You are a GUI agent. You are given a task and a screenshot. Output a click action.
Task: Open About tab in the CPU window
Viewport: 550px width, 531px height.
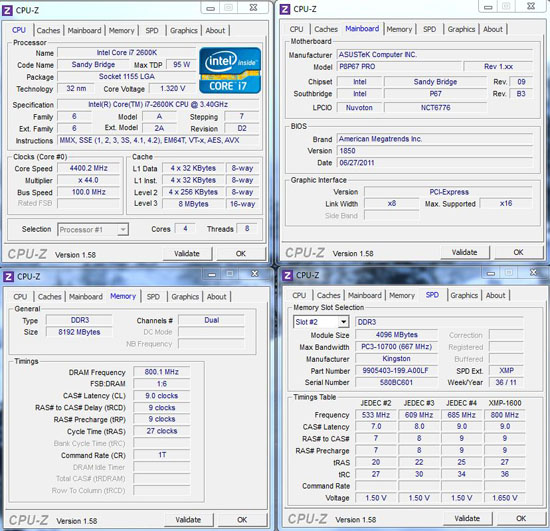[215, 31]
